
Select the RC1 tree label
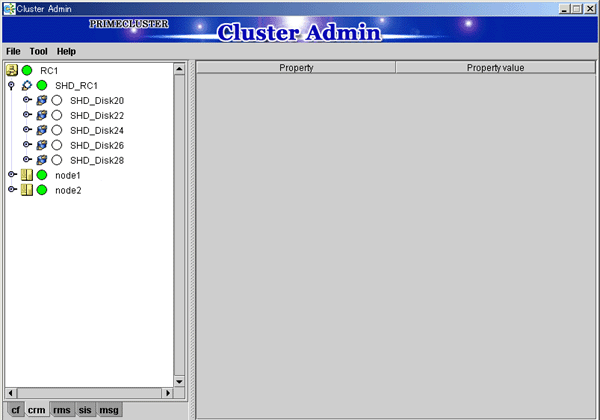[x=49, y=71]
